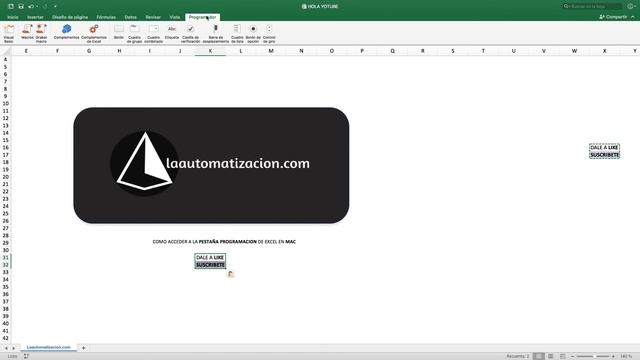Image resolution: width=640 pixels, height=360 pixels.
Task: Insert a Casilla de verificación control
Action: 191,33
